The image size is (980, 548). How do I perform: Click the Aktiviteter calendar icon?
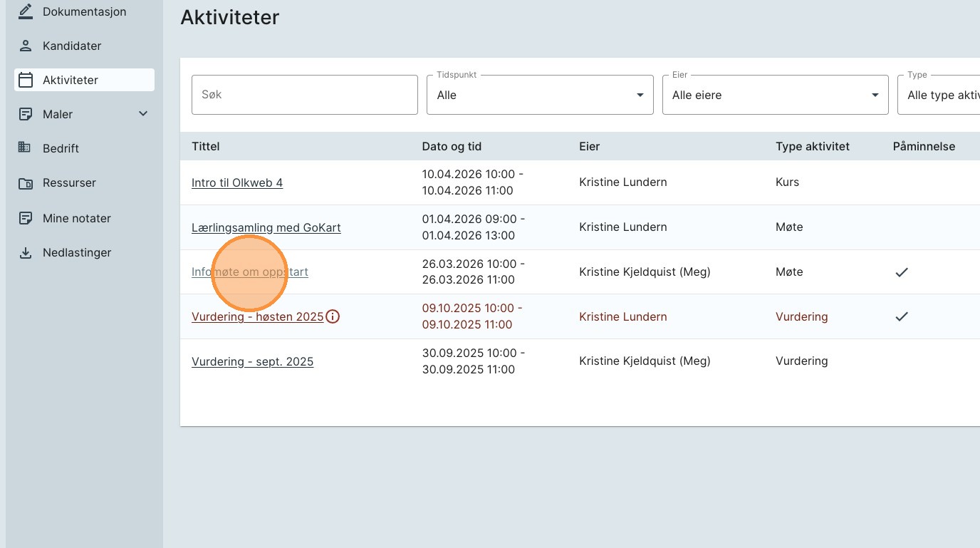point(26,80)
